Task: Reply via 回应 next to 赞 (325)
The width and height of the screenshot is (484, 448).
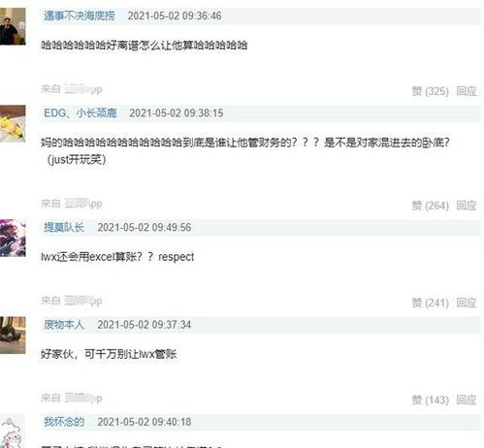Action: (467, 91)
